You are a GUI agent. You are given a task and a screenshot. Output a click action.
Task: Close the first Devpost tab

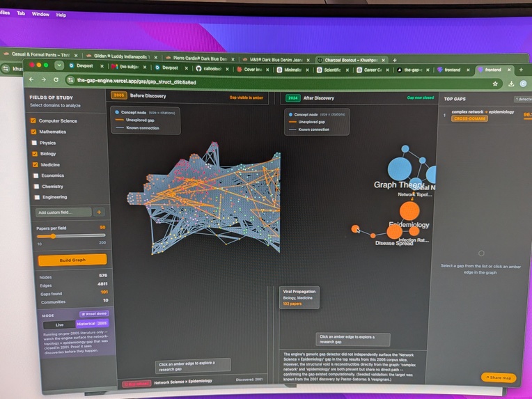point(102,66)
